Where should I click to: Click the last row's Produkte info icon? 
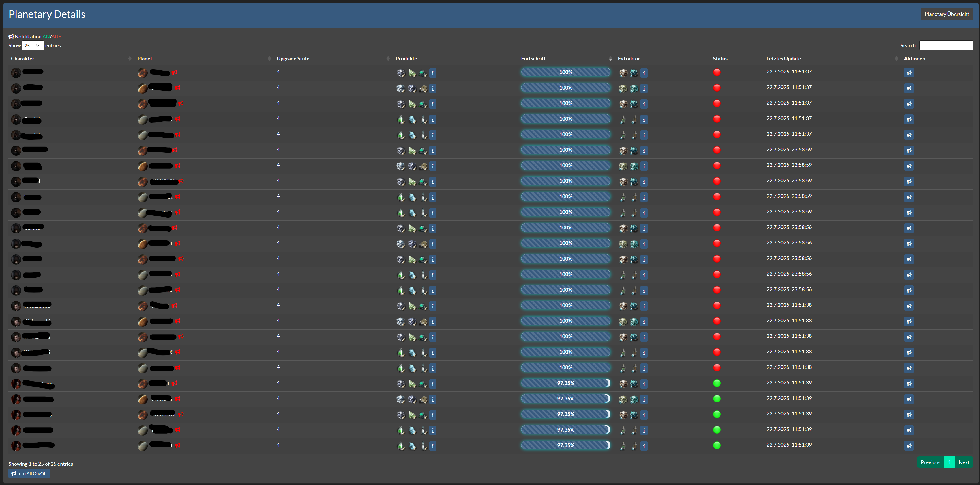[x=433, y=446]
